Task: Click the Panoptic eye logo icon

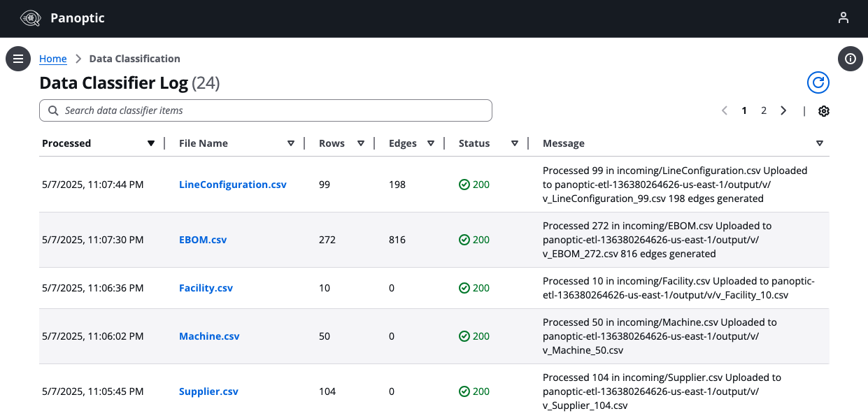Action: pos(31,18)
